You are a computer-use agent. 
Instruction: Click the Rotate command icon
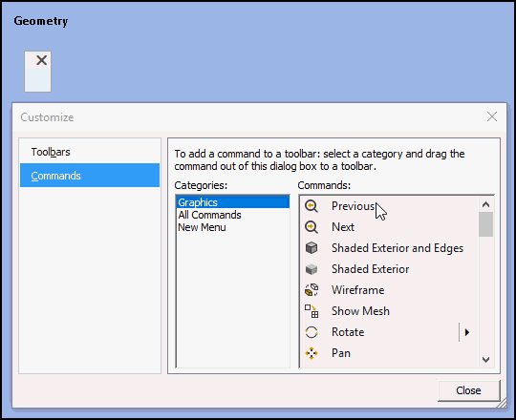coord(312,332)
